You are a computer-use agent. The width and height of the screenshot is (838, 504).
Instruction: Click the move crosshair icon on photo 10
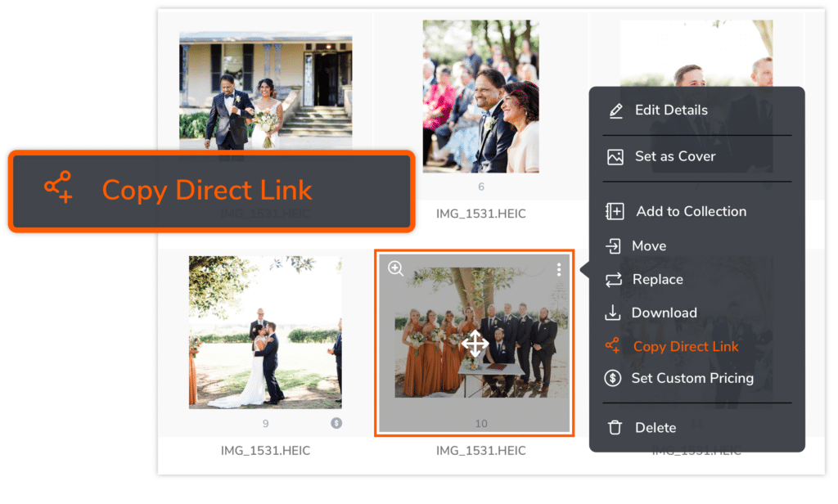[x=477, y=344]
